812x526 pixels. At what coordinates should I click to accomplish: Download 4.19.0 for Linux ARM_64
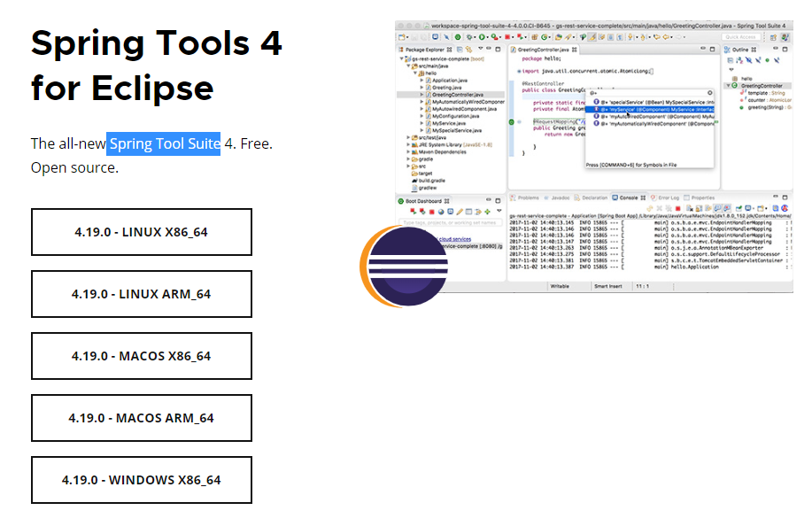pos(142,294)
